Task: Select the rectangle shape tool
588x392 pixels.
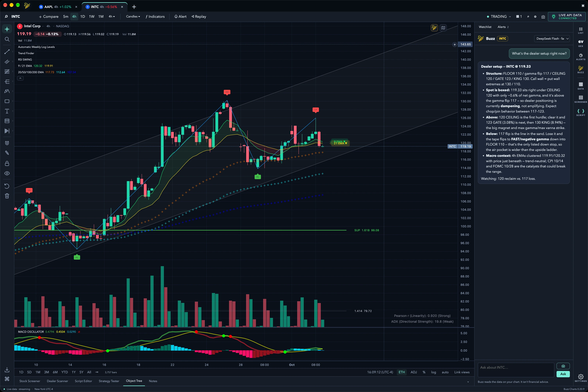Action: [7, 101]
